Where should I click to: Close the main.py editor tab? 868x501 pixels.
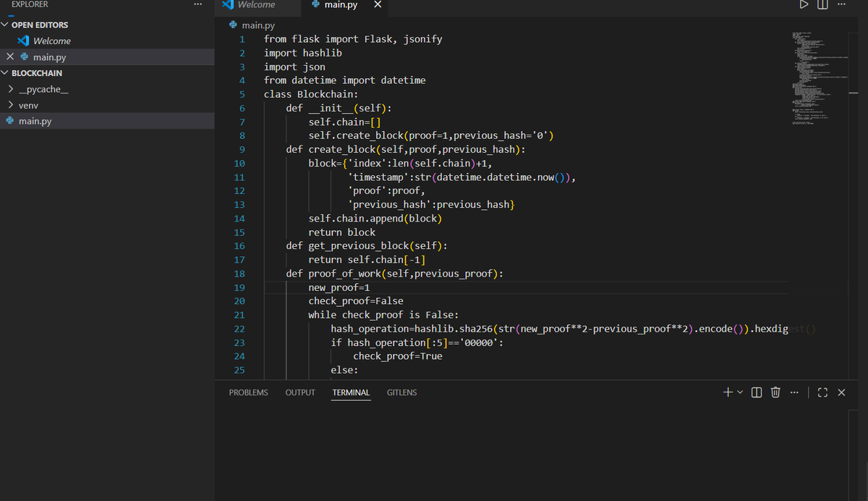tap(377, 5)
